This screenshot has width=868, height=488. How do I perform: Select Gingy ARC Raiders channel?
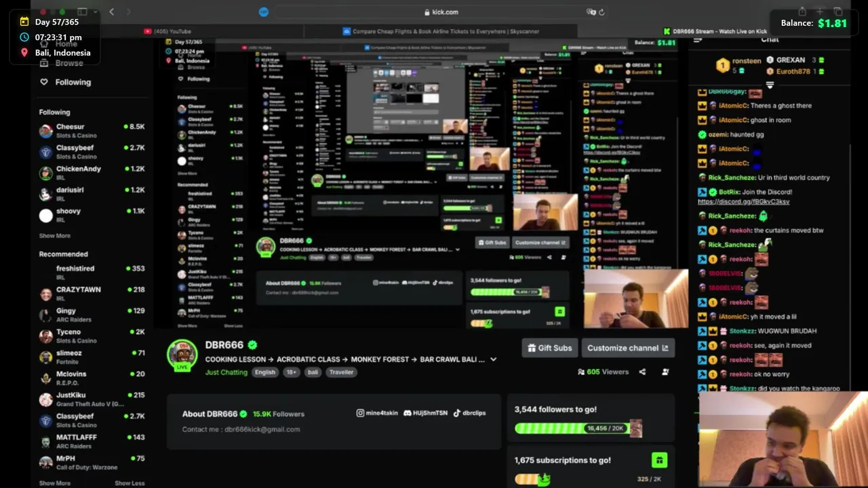tap(92, 315)
